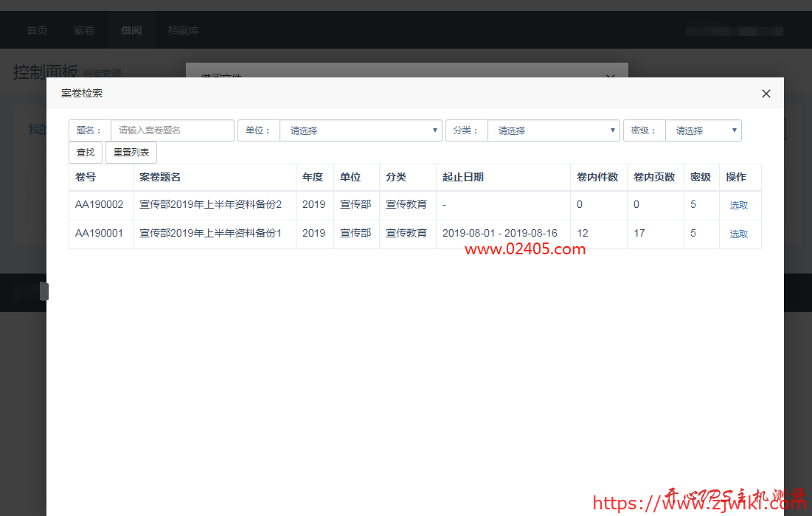
Task: Open the 借阅 menu section
Action: coord(131,30)
